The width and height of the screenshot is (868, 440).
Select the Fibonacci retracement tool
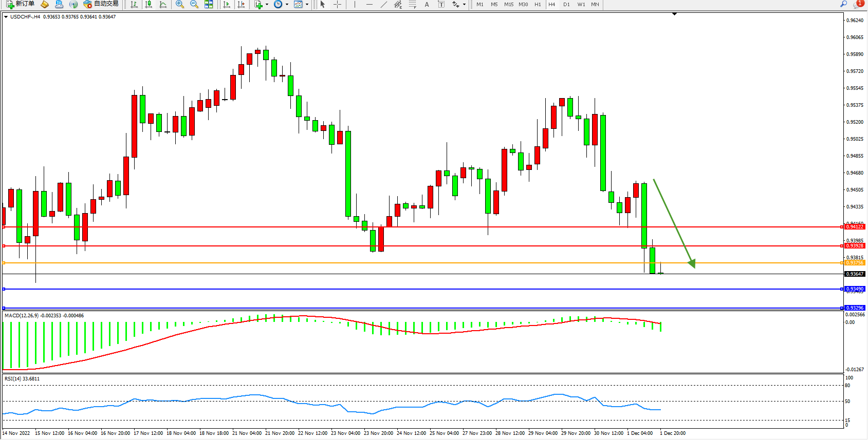click(412, 4)
